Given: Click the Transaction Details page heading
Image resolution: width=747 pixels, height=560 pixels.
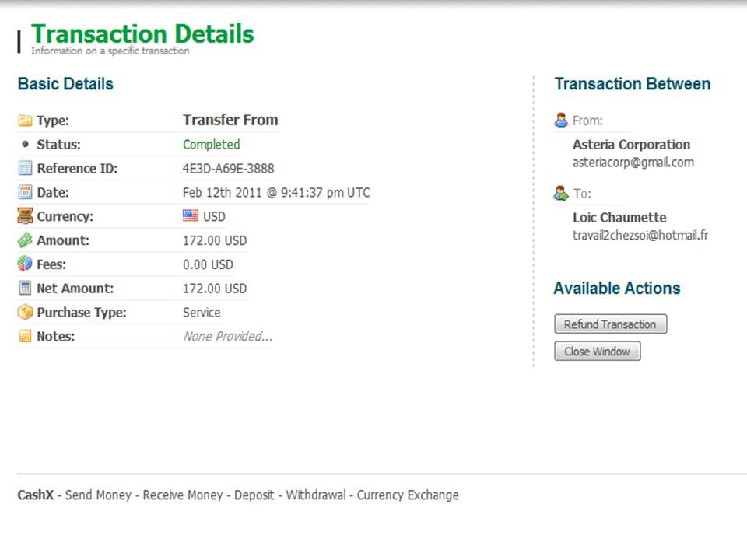Looking at the screenshot, I should (142, 34).
